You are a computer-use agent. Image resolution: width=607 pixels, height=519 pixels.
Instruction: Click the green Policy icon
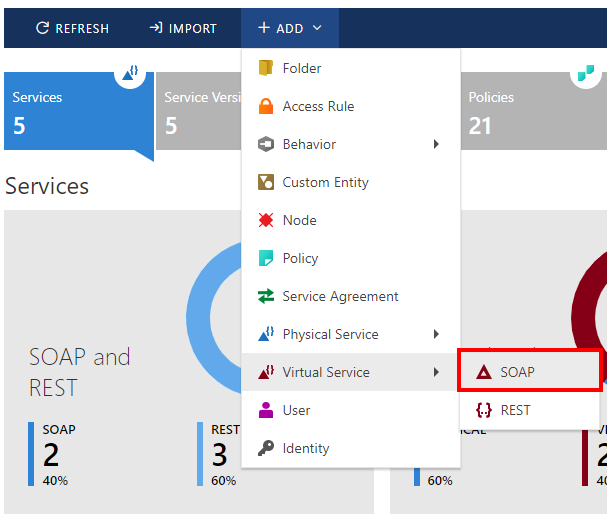(x=265, y=258)
